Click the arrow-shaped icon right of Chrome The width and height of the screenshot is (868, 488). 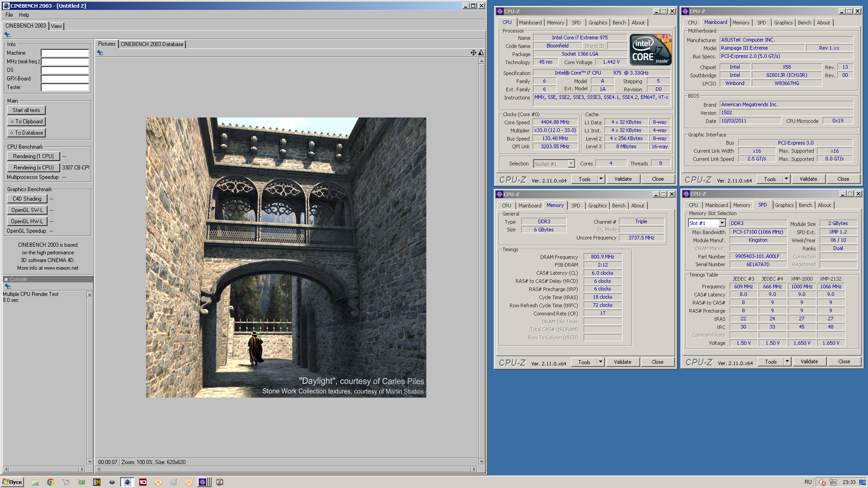(66, 482)
